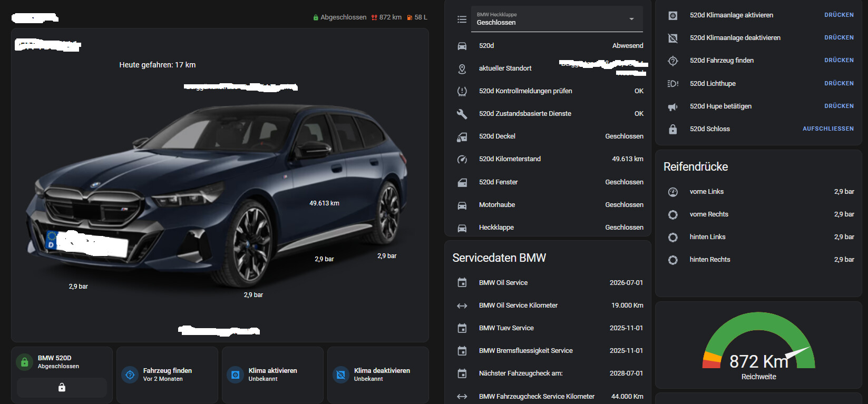This screenshot has width=868, height=404.
Task: Click the calendar icon for Nächster Fahrzeugcheck
Action: tap(462, 373)
